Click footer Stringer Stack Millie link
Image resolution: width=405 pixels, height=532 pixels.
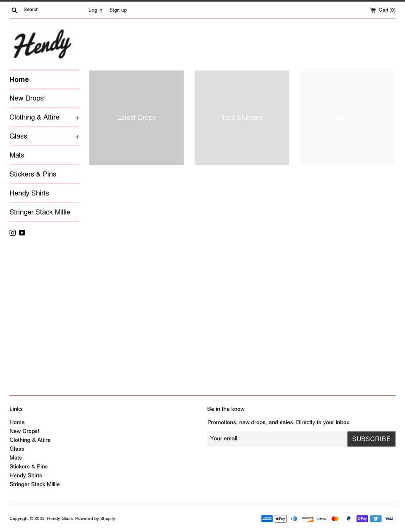click(35, 484)
